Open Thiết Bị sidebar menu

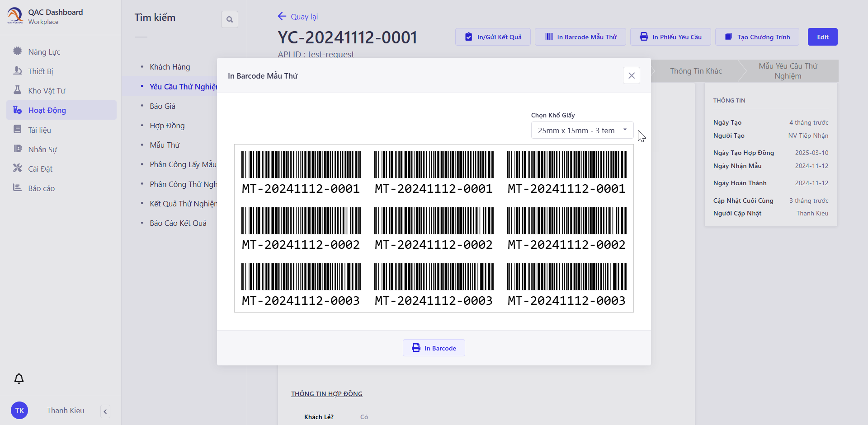click(61, 71)
